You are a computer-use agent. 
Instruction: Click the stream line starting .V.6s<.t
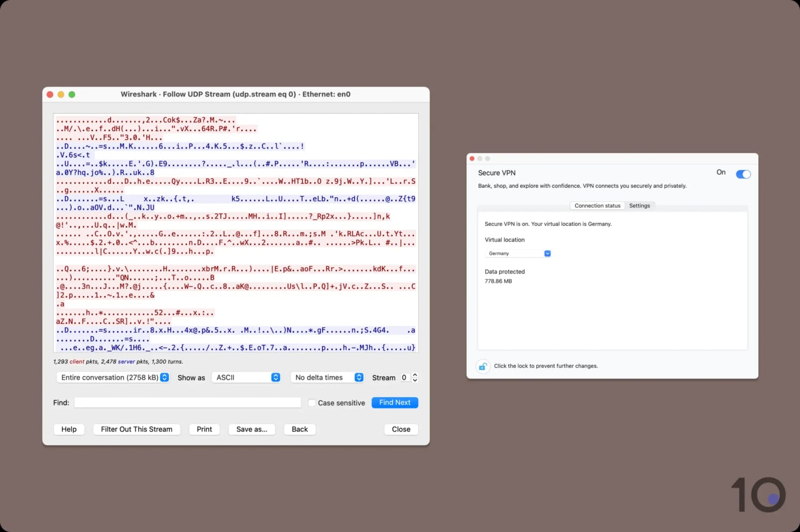[x=73, y=155]
